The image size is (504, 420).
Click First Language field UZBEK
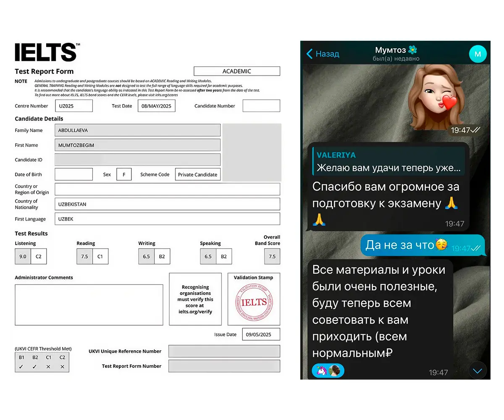(x=167, y=219)
